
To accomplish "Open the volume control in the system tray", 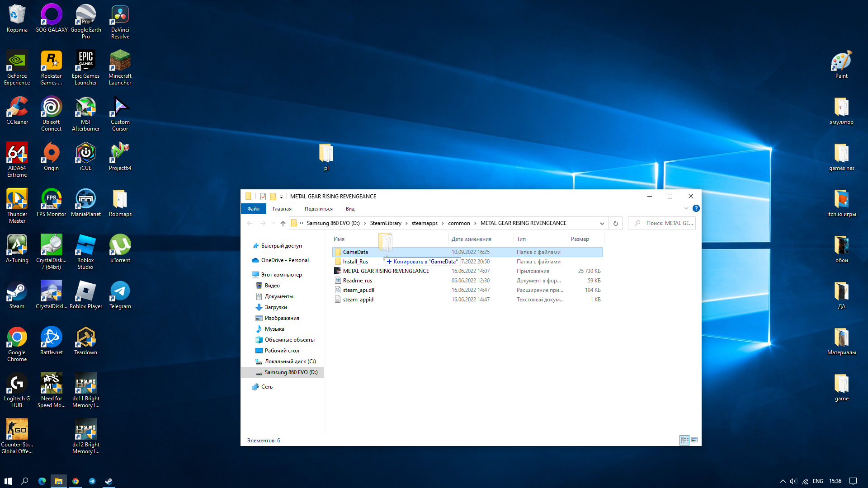I will pos(793,481).
